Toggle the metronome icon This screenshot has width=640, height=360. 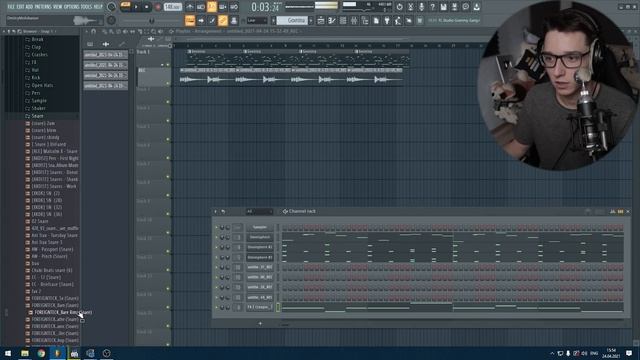tap(190, 7)
